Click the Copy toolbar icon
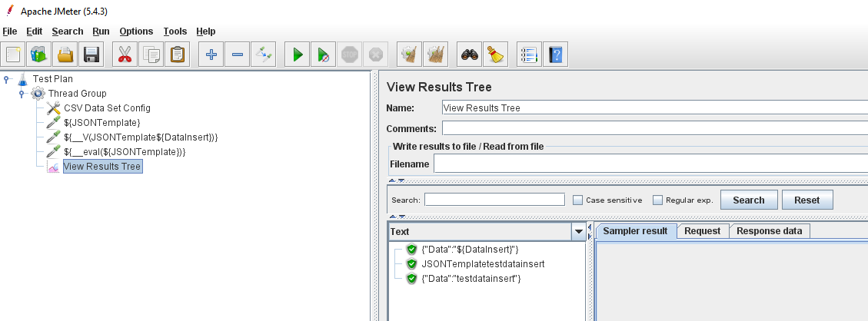 [151, 55]
